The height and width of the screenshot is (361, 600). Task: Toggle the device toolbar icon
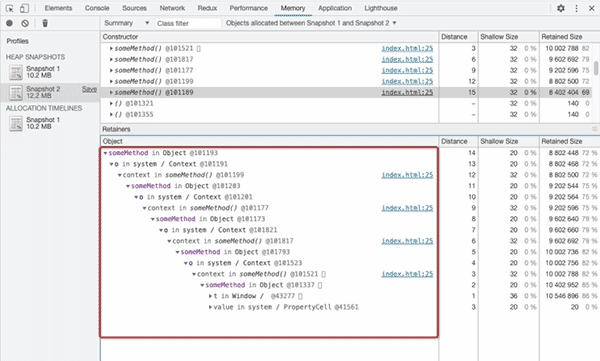[x=24, y=8]
